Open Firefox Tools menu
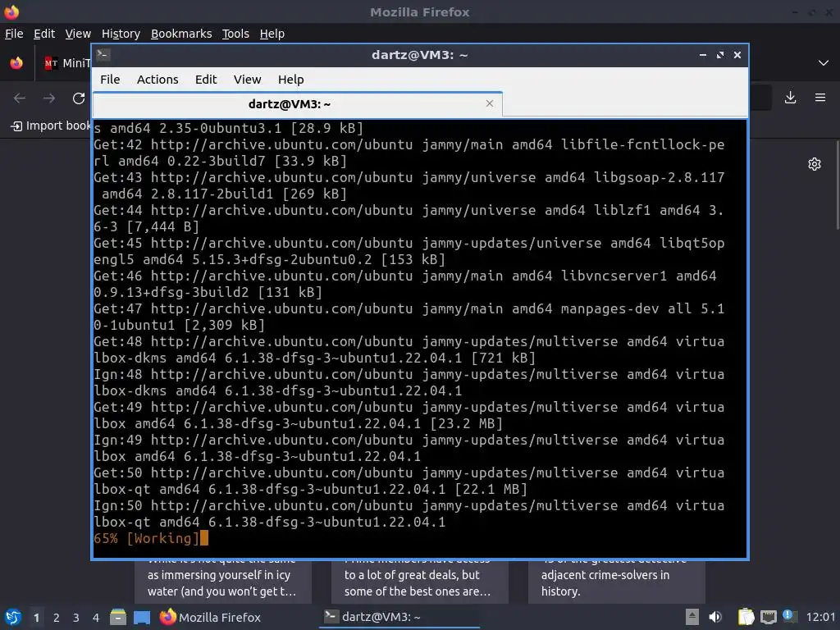Screen dimensions: 840x630 coord(235,34)
